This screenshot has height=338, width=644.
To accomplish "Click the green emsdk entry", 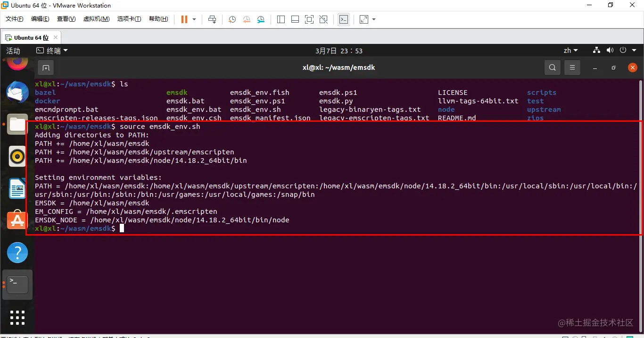I will click(177, 93).
